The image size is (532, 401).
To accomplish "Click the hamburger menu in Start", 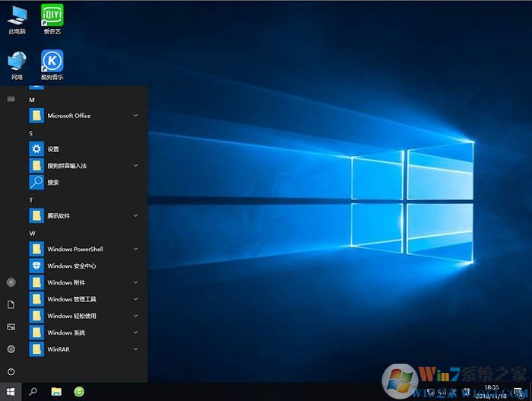I will [11, 99].
